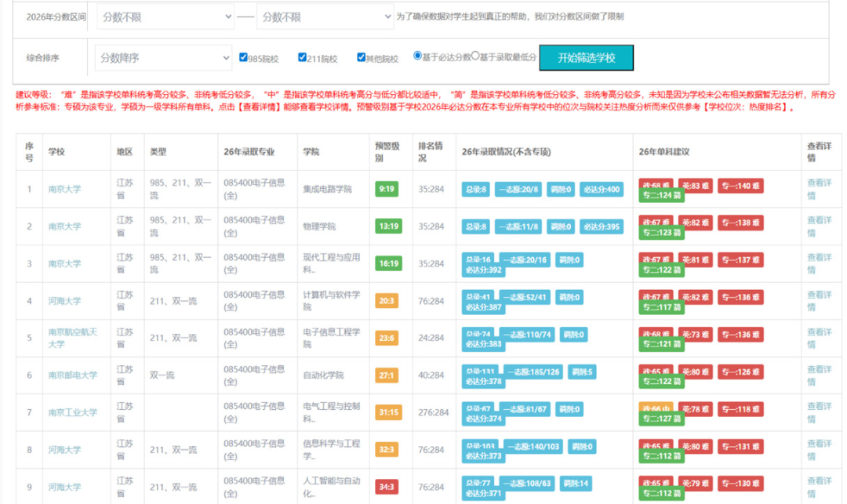Screen dimensions: 847x504
Task: Click the 24:284 ranking cell
Action: pos(431,338)
